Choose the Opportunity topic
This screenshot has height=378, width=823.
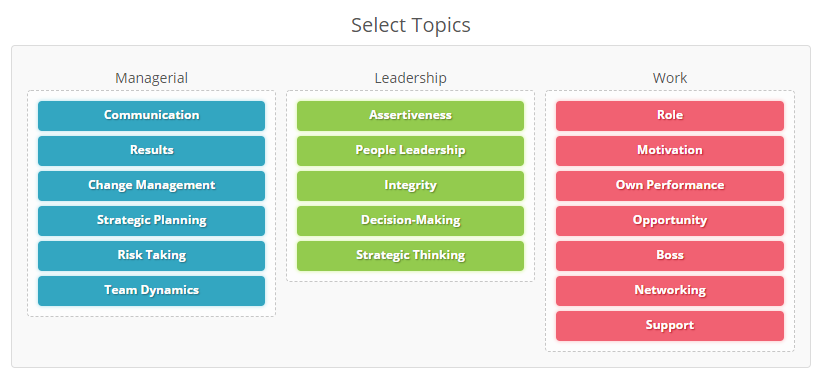click(x=670, y=220)
